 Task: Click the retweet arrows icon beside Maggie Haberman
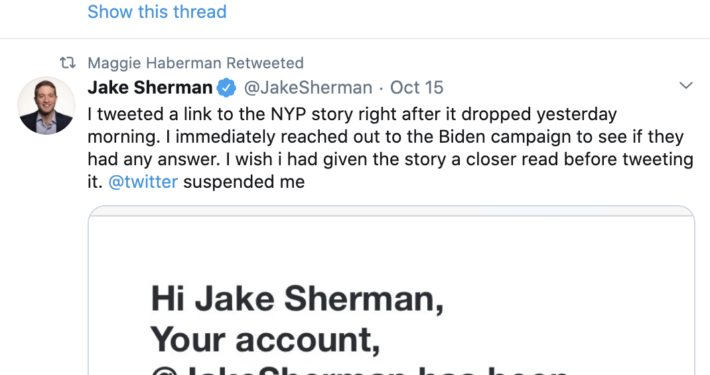(68, 62)
